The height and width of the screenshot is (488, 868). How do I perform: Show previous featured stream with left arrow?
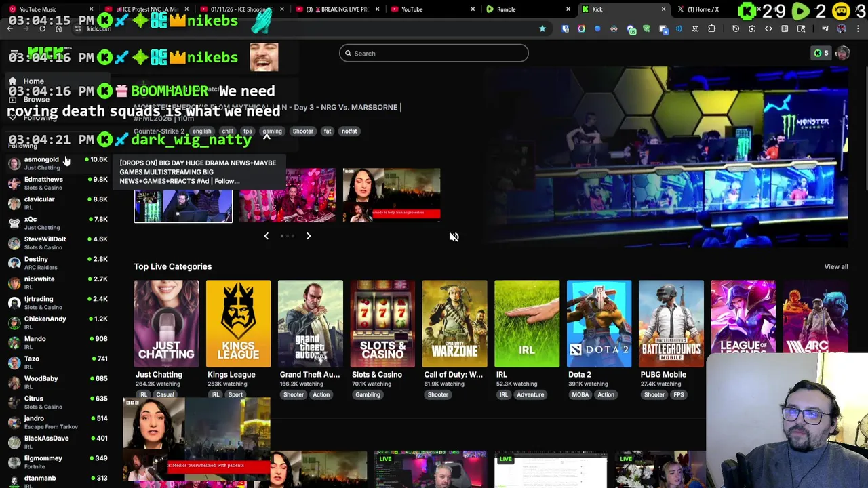(x=266, y=236)
